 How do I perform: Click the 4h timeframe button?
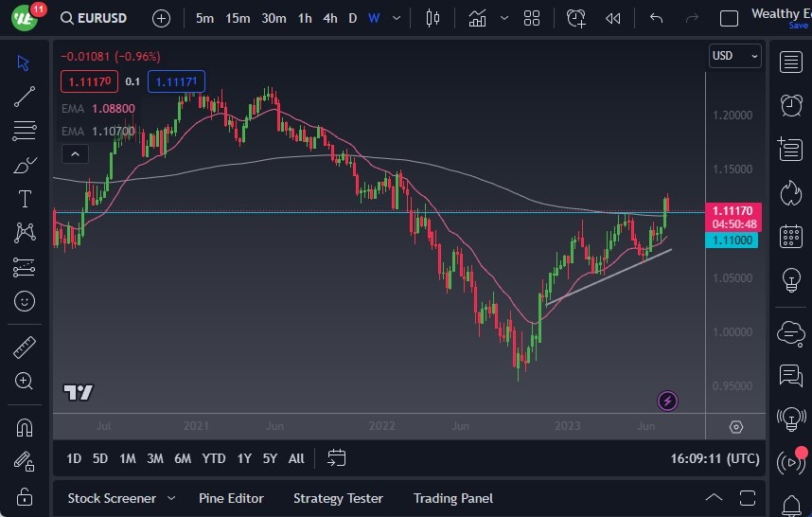329,18
